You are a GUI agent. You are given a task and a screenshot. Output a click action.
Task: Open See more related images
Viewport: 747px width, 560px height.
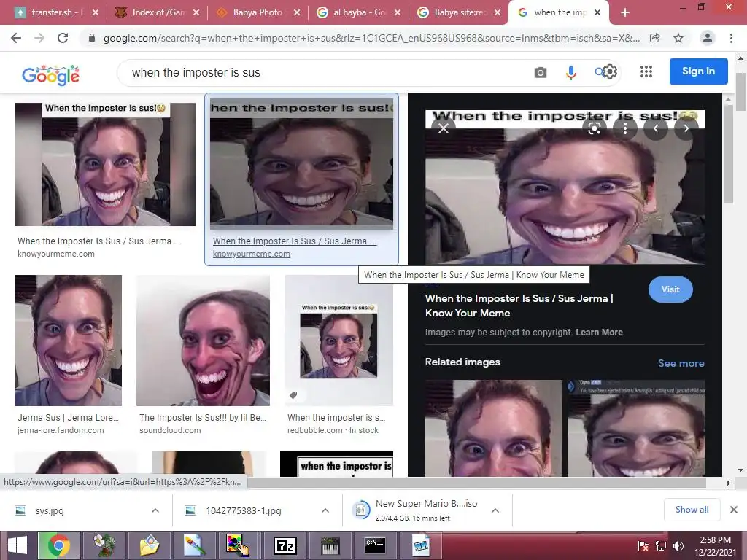pos(681,363)
